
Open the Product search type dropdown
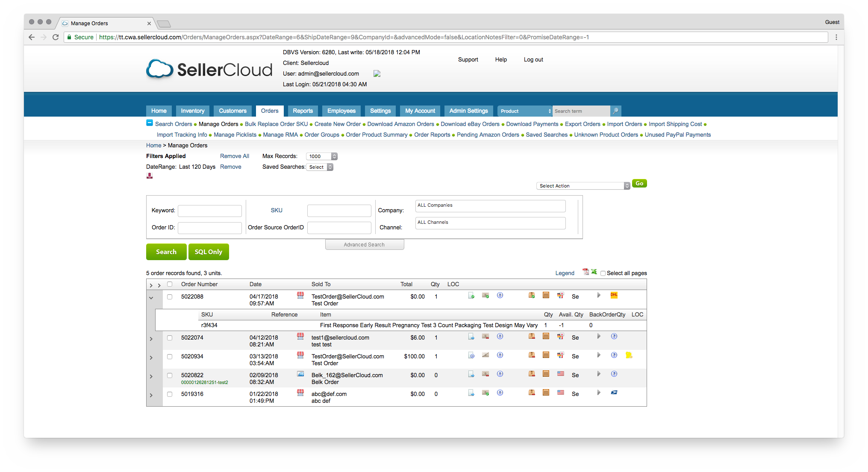(x=525, y=111)
